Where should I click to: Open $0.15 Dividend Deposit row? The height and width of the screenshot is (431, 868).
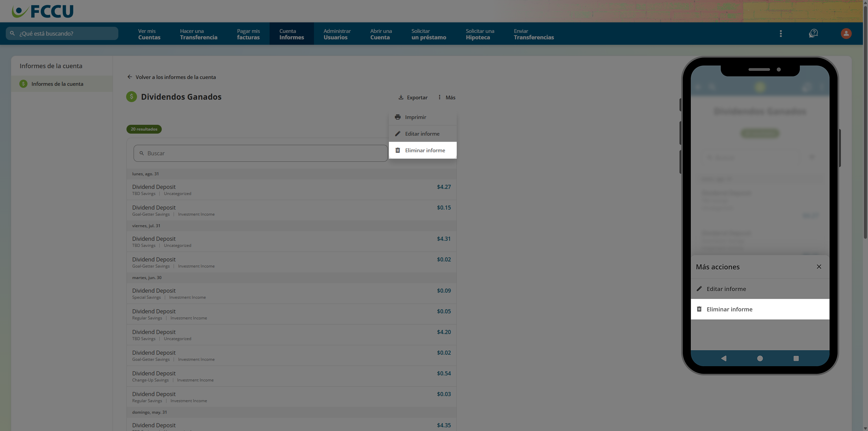pyautogui.click(x=291, y=210)
